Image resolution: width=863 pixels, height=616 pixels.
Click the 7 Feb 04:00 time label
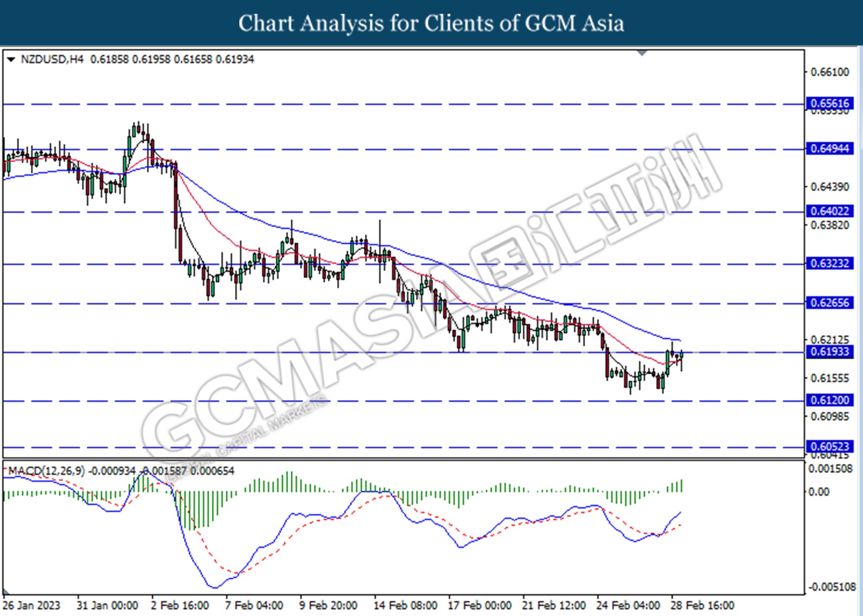[x=254, y=606]
